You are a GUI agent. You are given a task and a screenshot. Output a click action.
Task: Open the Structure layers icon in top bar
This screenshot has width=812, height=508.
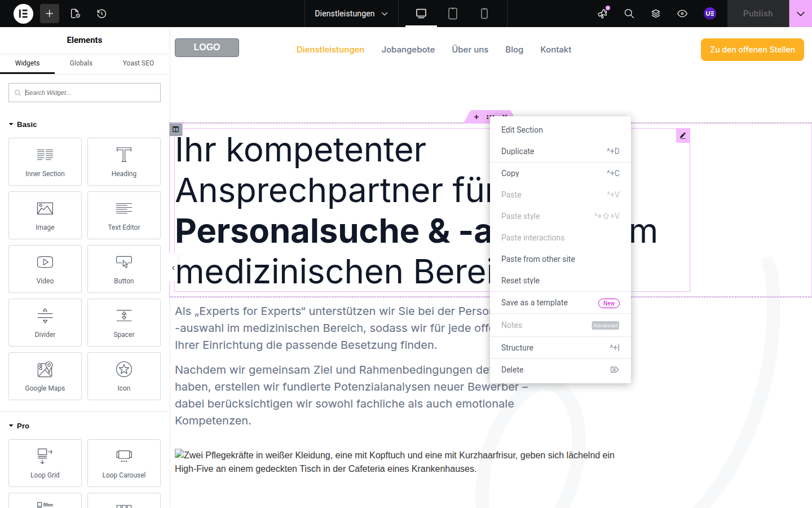click(x=656, y=14)
